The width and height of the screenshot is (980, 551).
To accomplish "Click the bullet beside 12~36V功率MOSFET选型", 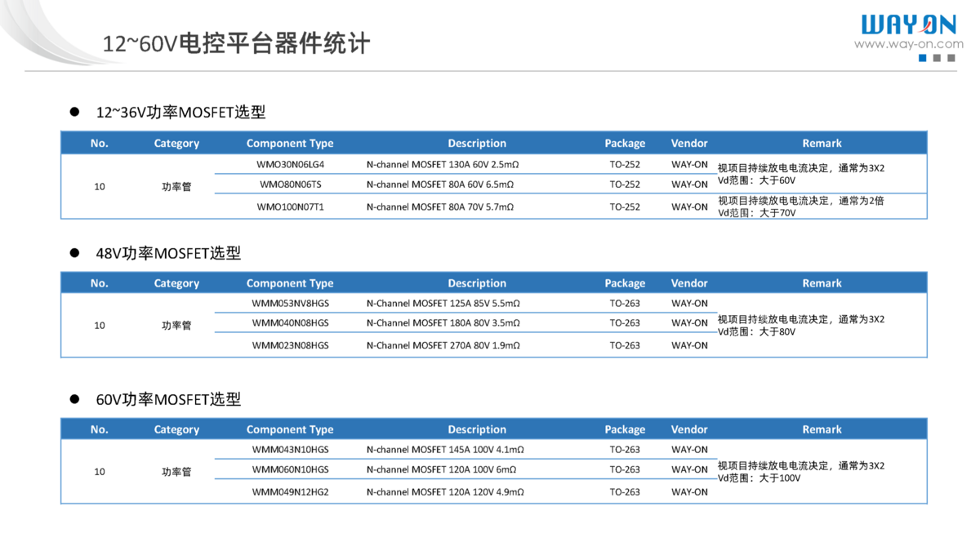I will point(74,112).
